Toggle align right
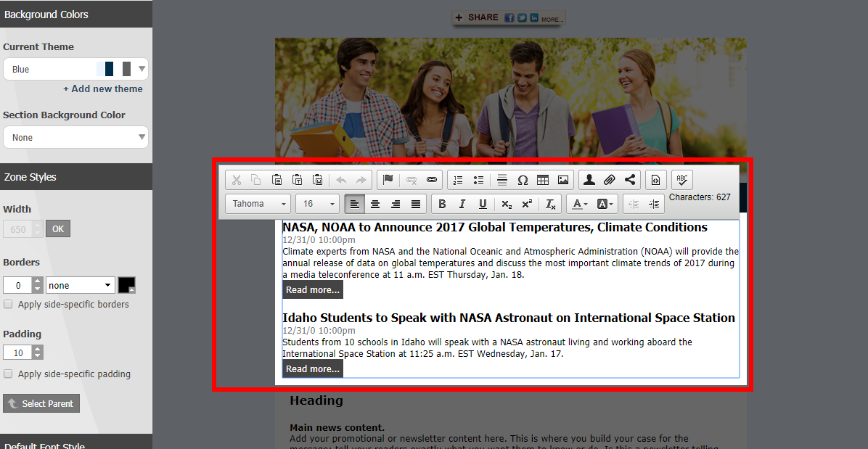Viewport: 868px width, 449px height. (396, 204)
